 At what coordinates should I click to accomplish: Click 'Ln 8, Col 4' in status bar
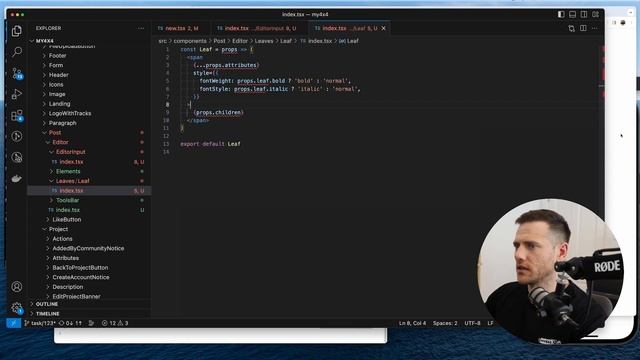pos(412,323)
